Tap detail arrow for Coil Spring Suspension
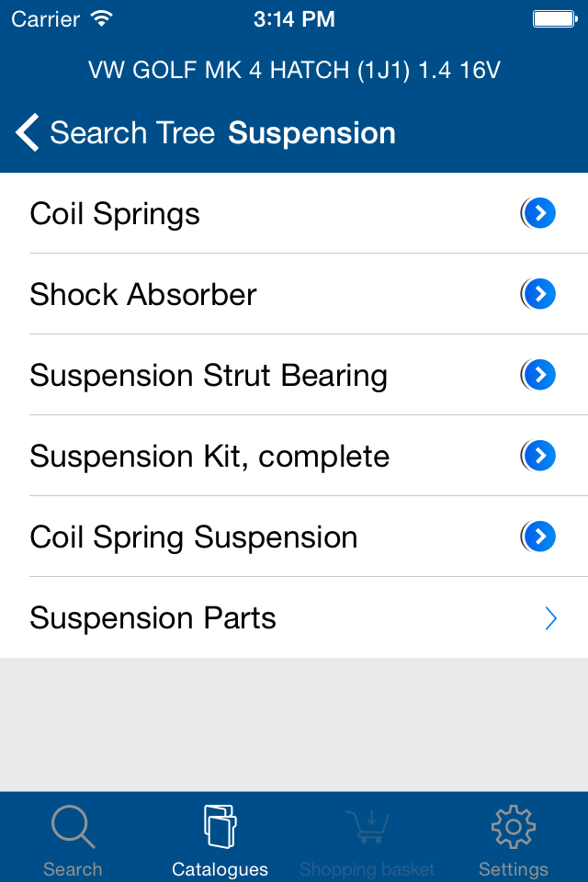Viewport: 588px width, 882px height. (x=540, y=537)
